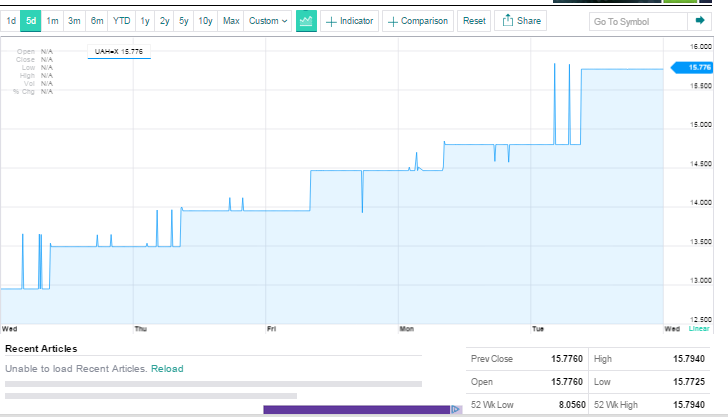Select the 1d time range
Viewport: 728px width, 417px height.
pos(11,21)
